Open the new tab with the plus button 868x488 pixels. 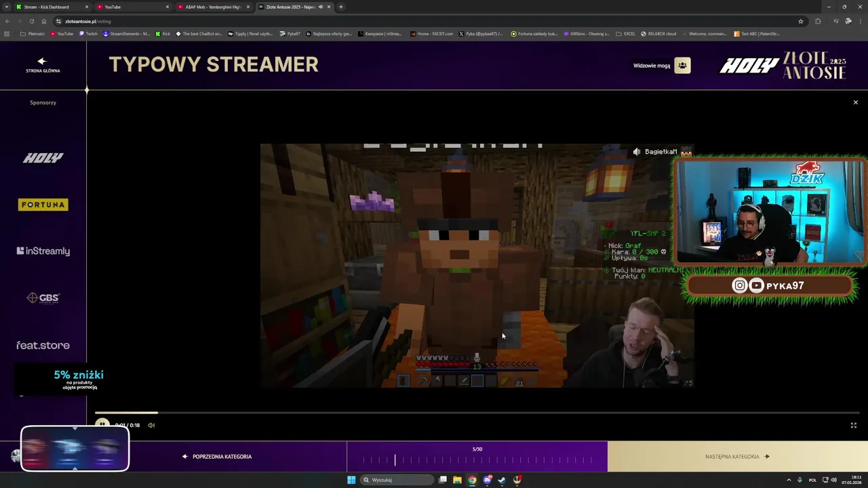pyautogui.click(x=341, y=7)
